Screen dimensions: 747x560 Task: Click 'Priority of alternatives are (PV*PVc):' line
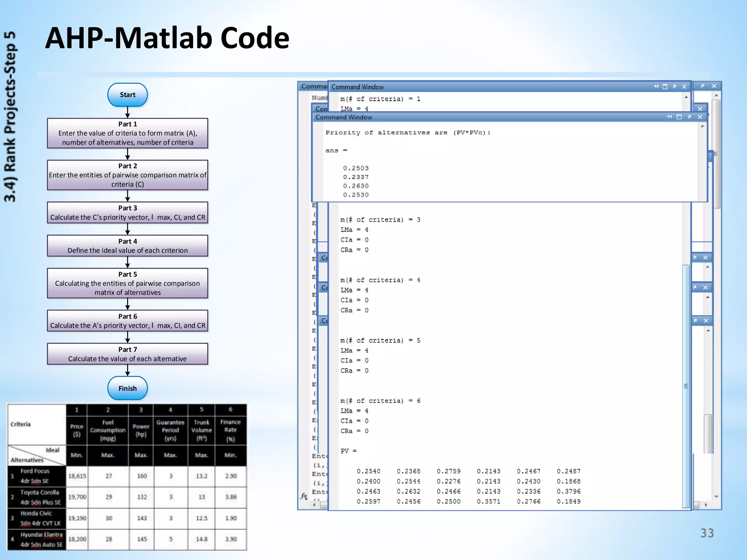coord(408,133)
